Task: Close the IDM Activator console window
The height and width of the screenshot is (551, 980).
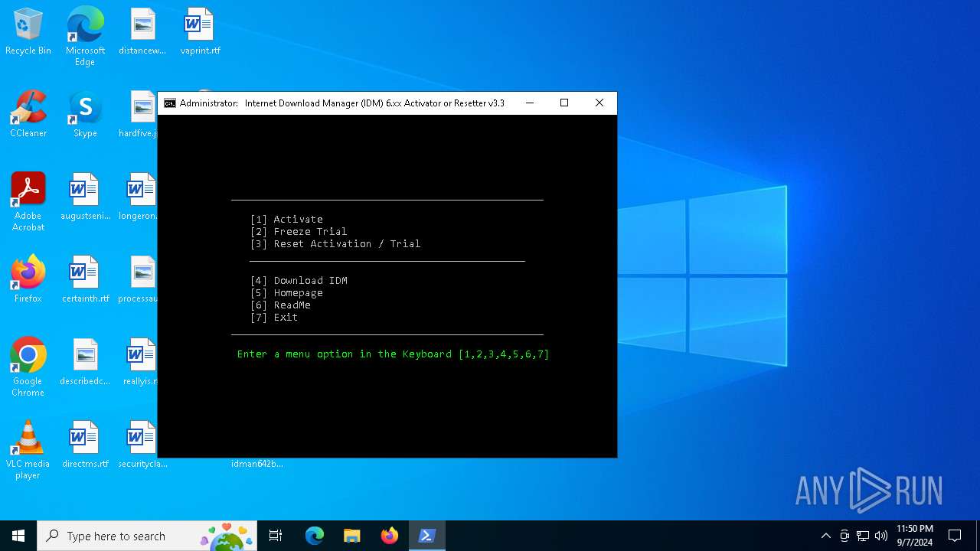Action: (599, 103)
